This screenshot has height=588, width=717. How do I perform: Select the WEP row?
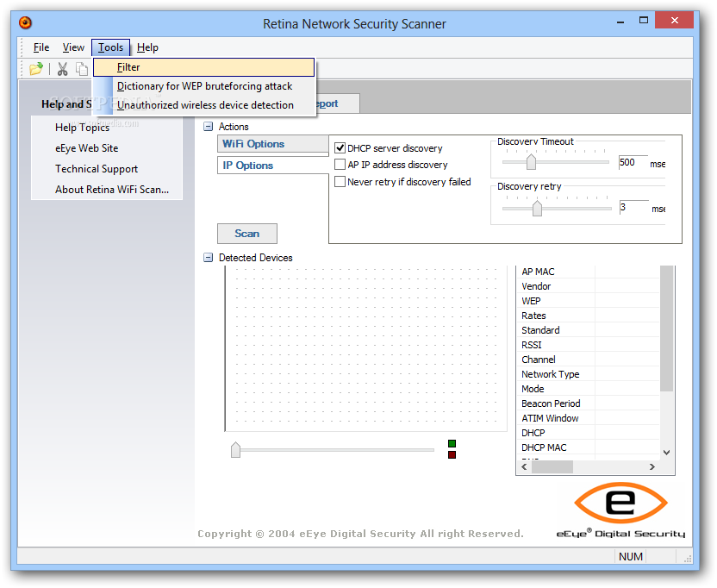[589, 301]
